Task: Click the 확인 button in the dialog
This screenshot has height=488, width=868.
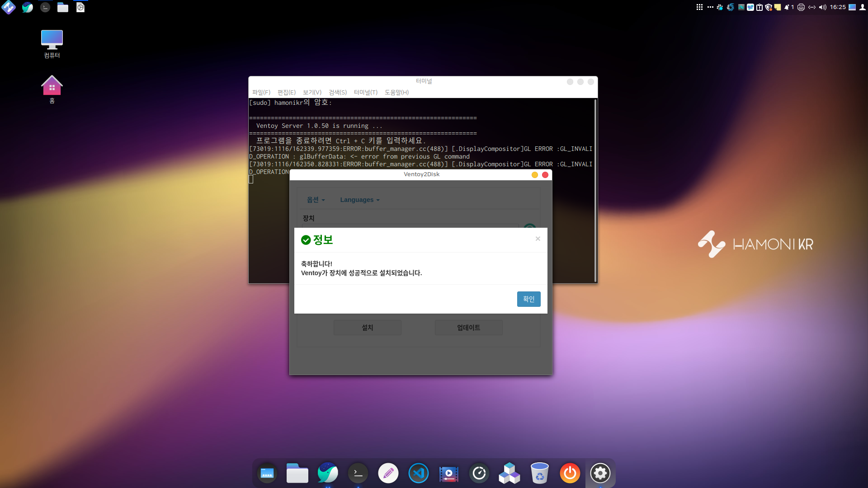Action: pyautogui.click(x=528, y=299)
